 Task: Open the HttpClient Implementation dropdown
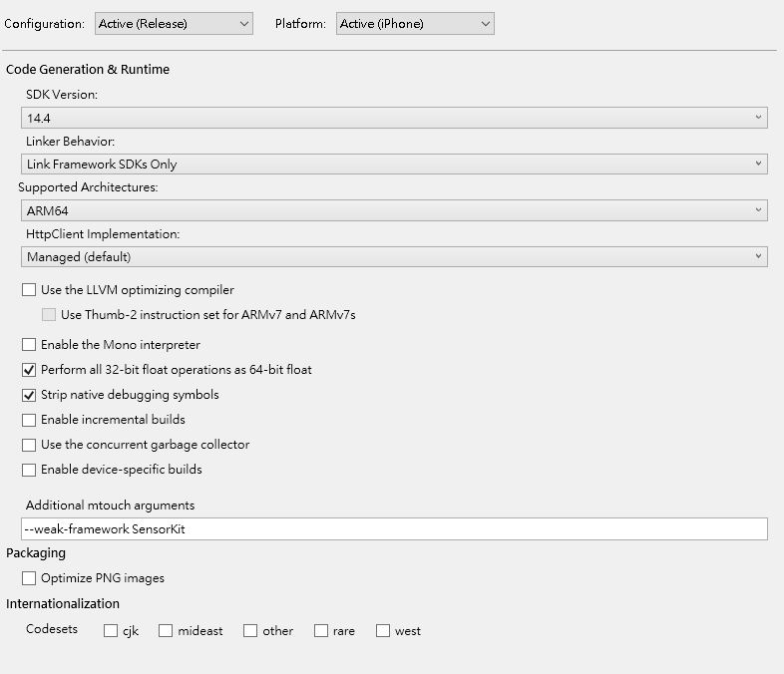click(x=394, y=257)
